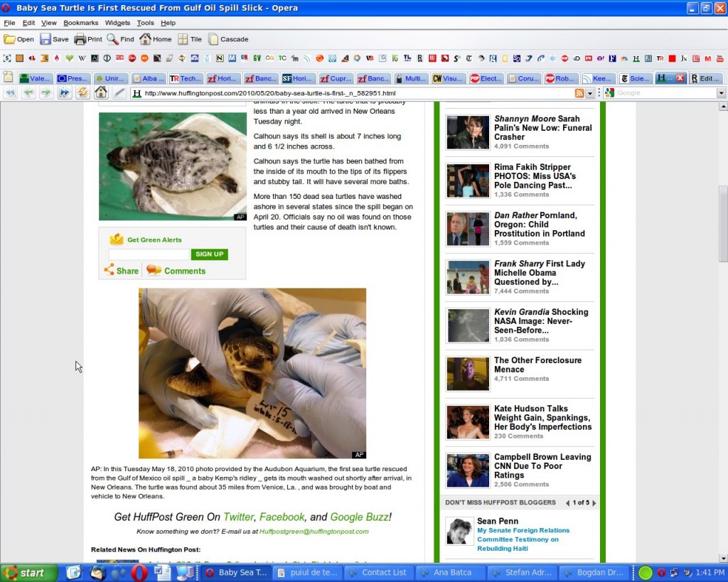Click the Huffpostgreen email address link
This screenshot has width=728, height=582.
point(314,532)
